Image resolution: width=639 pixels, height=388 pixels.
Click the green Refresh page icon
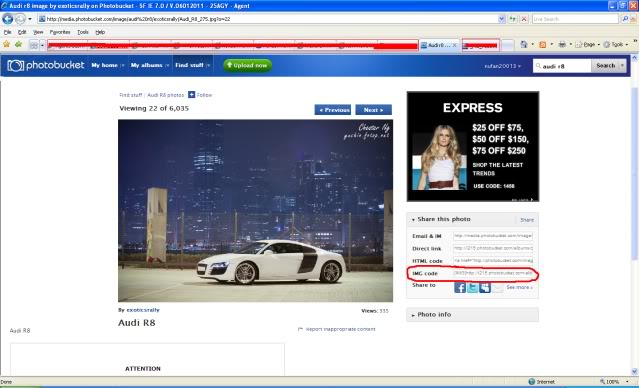pos(512,19)
